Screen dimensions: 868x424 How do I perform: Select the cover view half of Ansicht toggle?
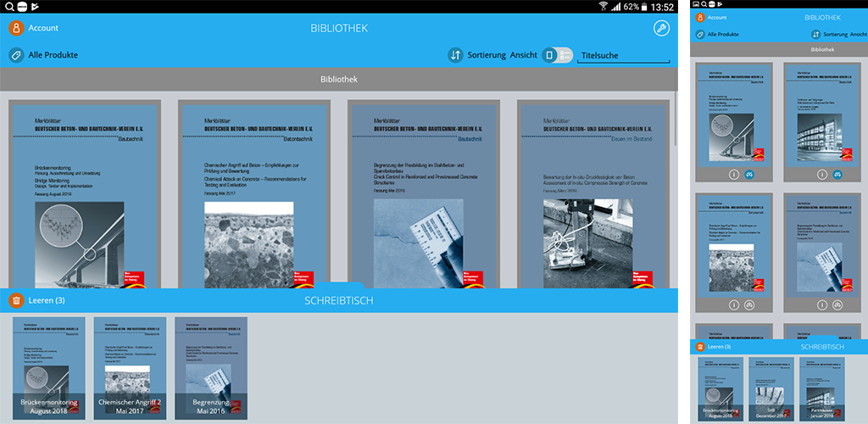coord(549,55)
